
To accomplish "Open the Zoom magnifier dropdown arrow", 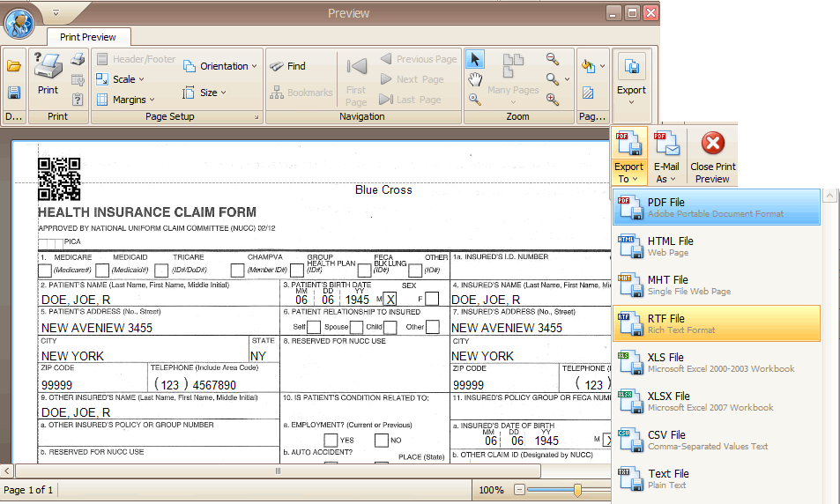I will pos(568,79).
